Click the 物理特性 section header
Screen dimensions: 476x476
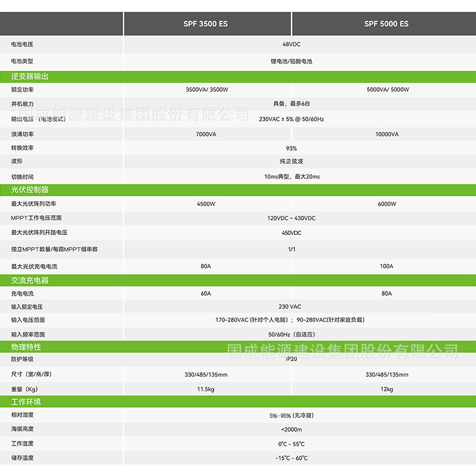pos(26,347)
